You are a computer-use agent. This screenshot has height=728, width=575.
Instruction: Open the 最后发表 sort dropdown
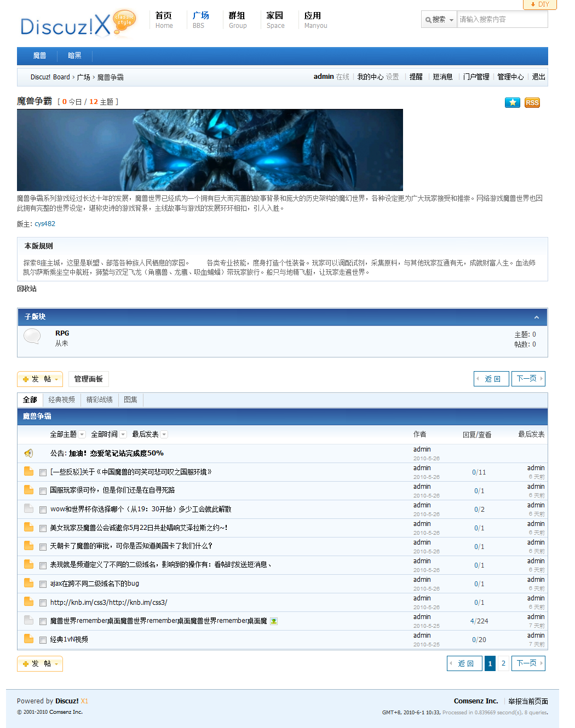150,434
